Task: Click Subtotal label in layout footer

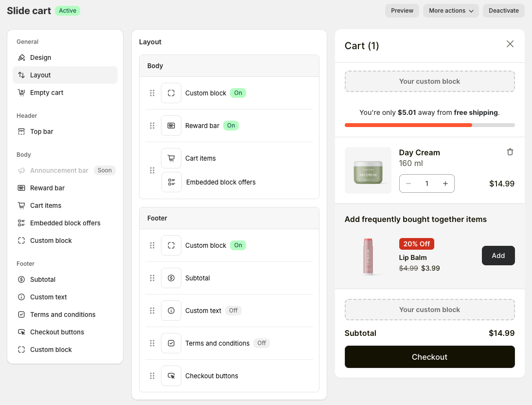Action: tap(197, 278)
